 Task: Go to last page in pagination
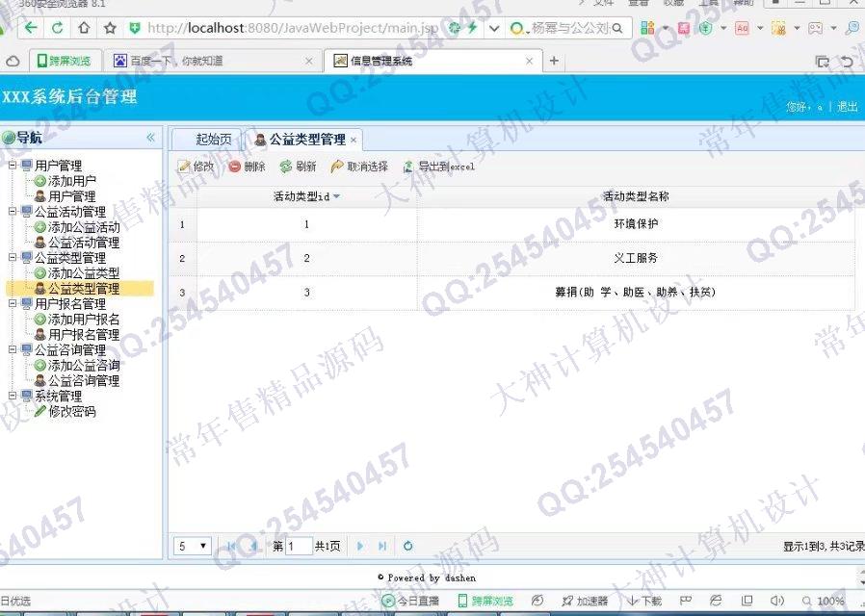(382, 546)
